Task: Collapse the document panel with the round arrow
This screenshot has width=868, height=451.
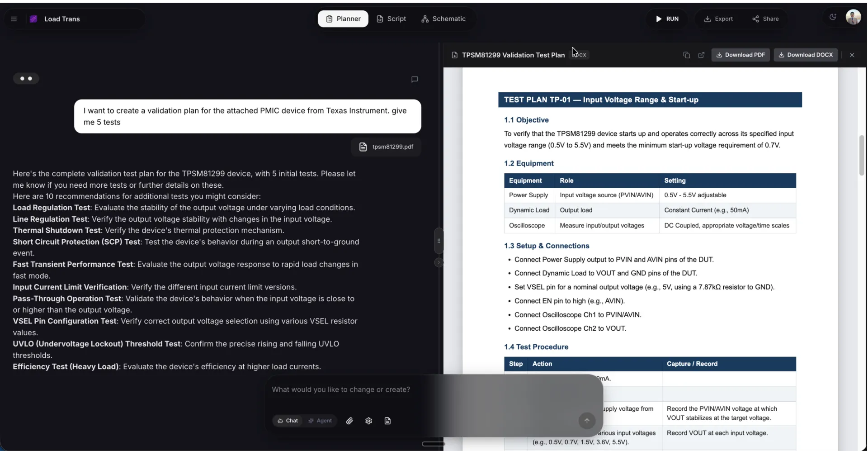Action: (x=439, y=262)
